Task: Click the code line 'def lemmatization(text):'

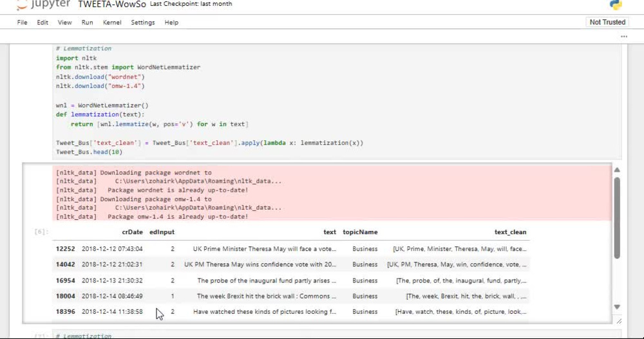Action: pyautogui.click(x=100, y=115)
